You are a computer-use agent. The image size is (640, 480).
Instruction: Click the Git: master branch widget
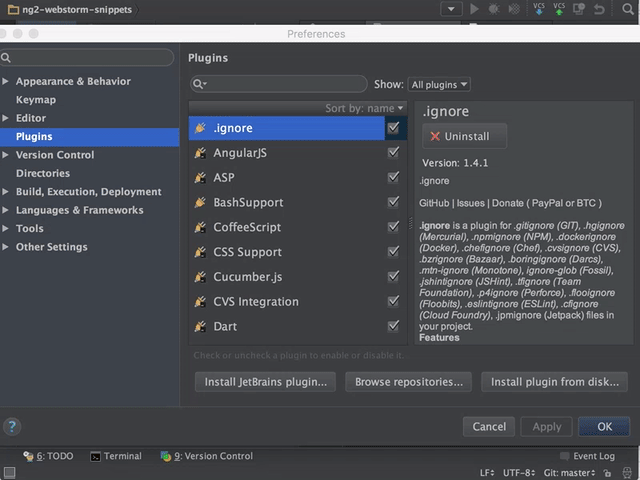click(x=569, y=473)
